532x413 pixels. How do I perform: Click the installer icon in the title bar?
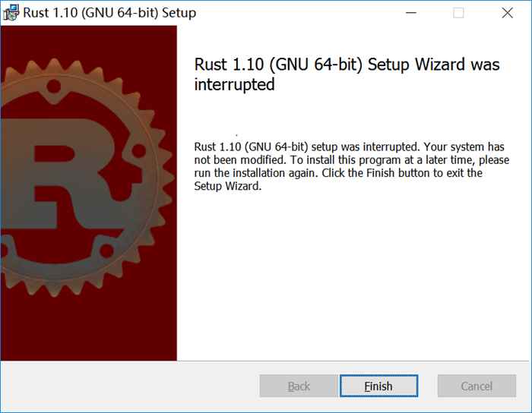click(x=11, y=12)
